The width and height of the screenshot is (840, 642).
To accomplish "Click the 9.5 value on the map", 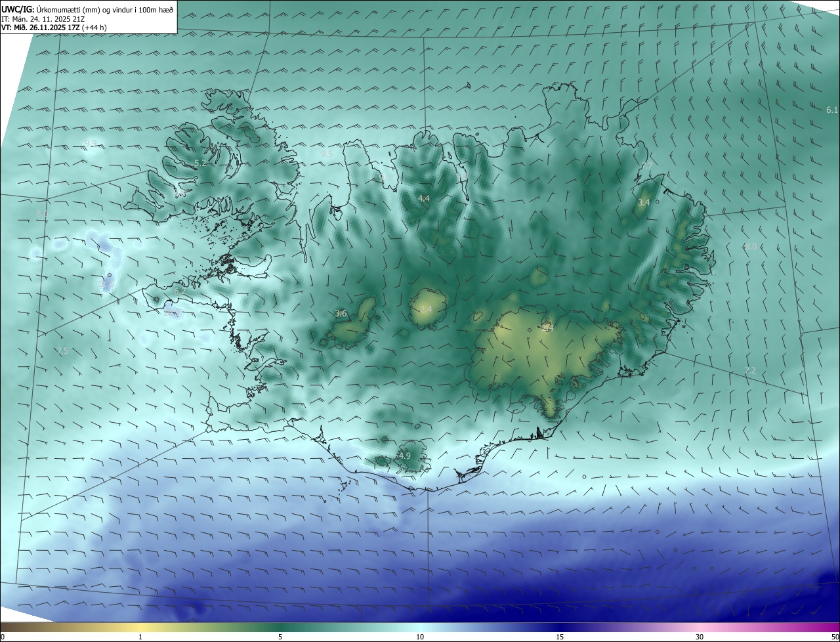I will pos(327,154).
